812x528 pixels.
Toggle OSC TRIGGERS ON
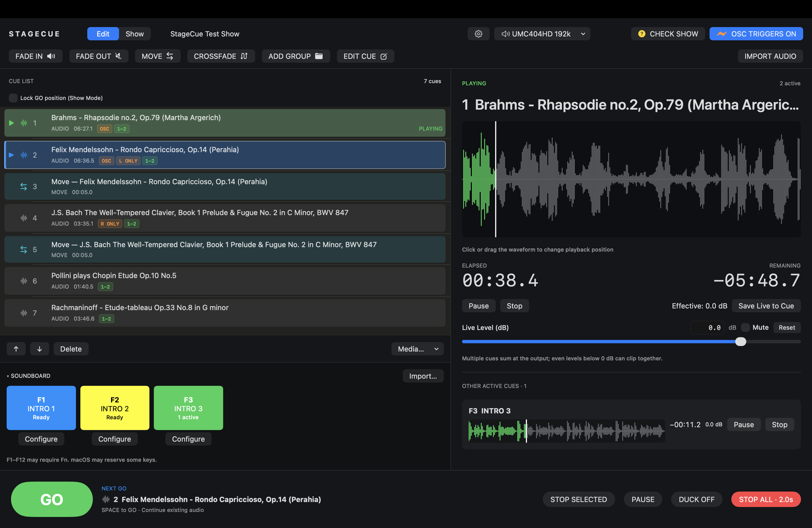tap(756, 34)
